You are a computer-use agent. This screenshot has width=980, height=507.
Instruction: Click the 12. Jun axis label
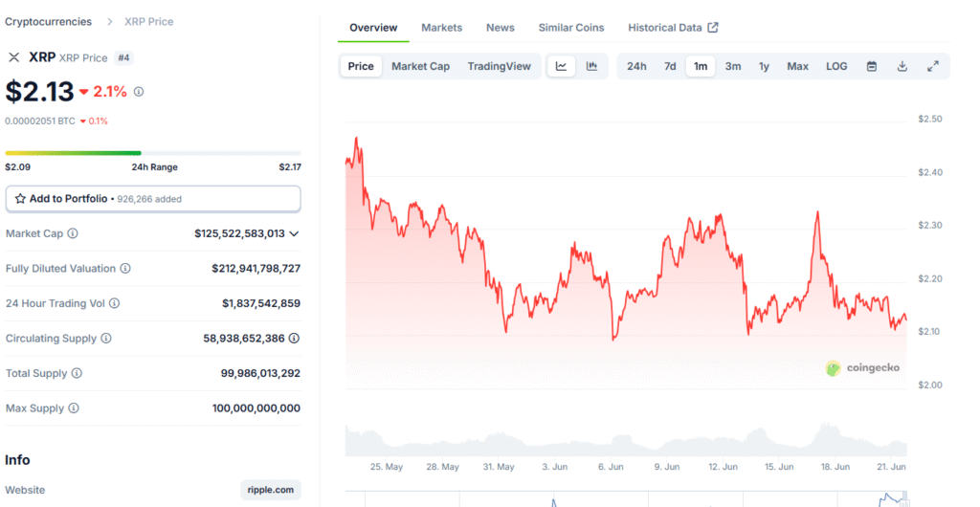pos(723,467)
